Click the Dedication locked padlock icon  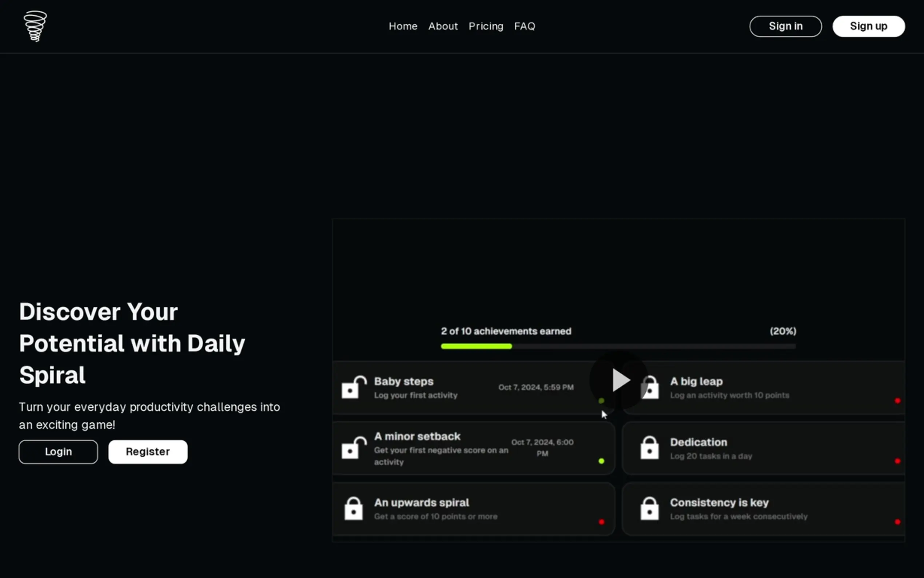pos(649,448)
